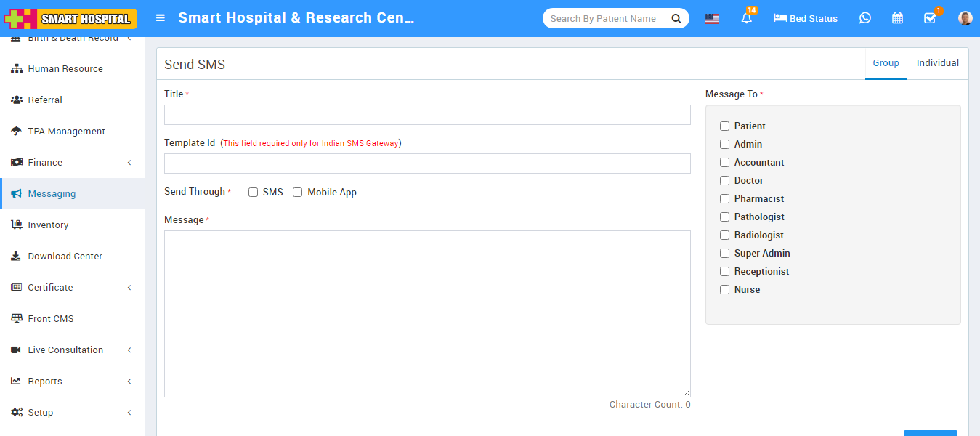Open Bed Status page
The height and width of the screenshot is (436, 980).
pyautogui.click(x=805, y=19)
